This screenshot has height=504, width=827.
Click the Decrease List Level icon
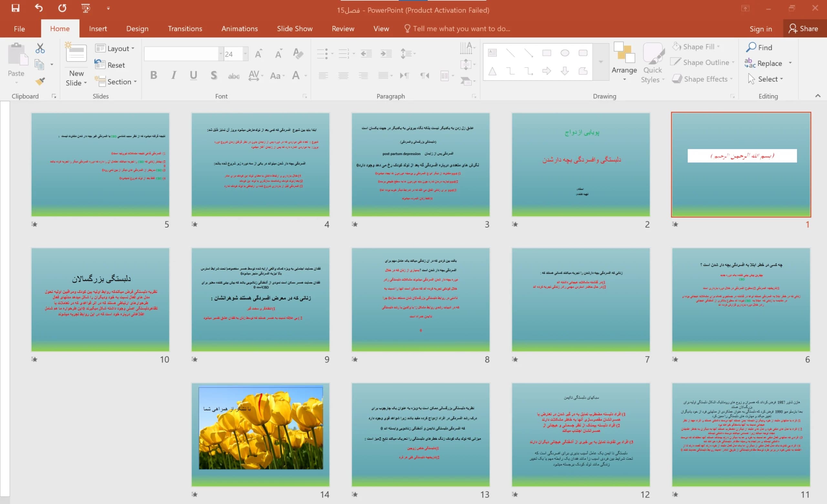[x=366, y=54]
